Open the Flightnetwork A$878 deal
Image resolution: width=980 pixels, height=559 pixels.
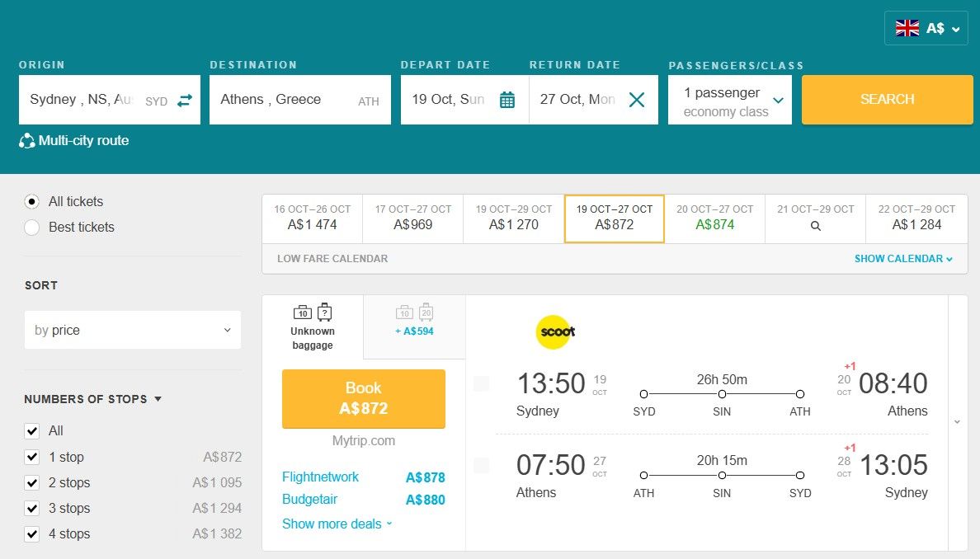pyautogui.click(x=364, y=477)
